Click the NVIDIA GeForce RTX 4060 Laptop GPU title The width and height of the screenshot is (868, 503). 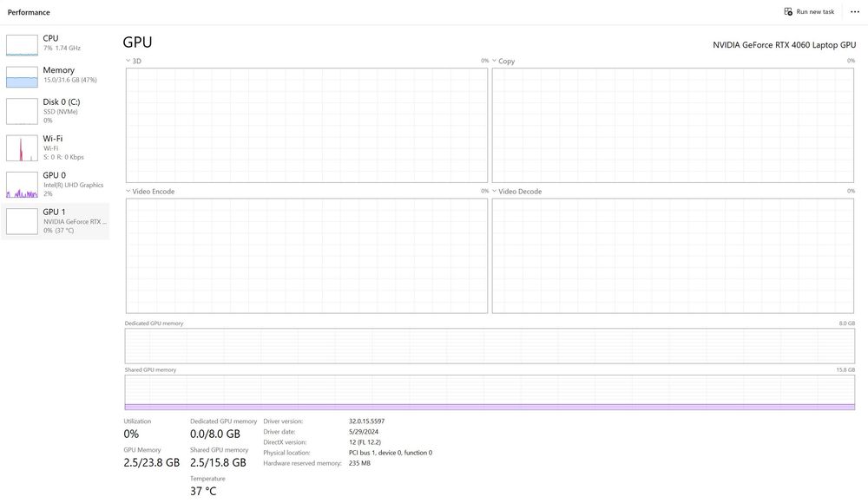pyautogui.click(x=784, y=45)
